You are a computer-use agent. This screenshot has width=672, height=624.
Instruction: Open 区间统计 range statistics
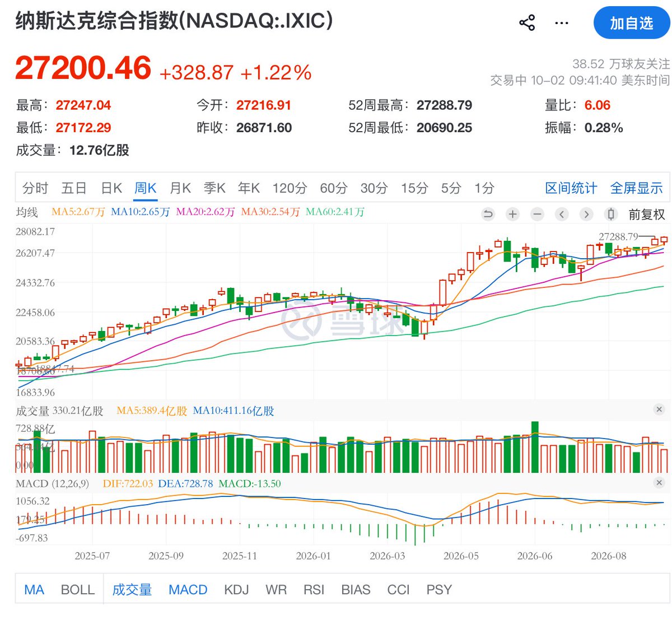coord(571,188)
